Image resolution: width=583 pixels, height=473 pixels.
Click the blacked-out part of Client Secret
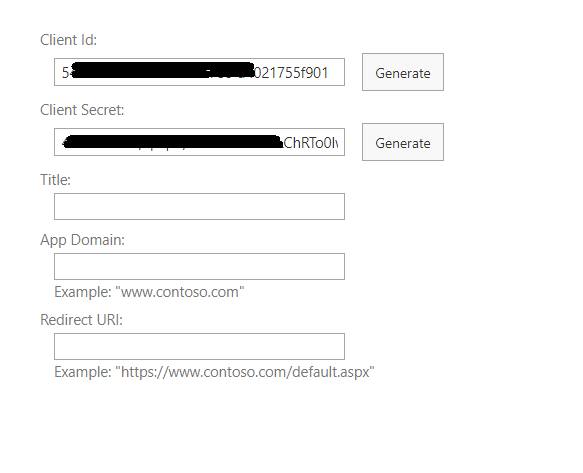(173, 142)
